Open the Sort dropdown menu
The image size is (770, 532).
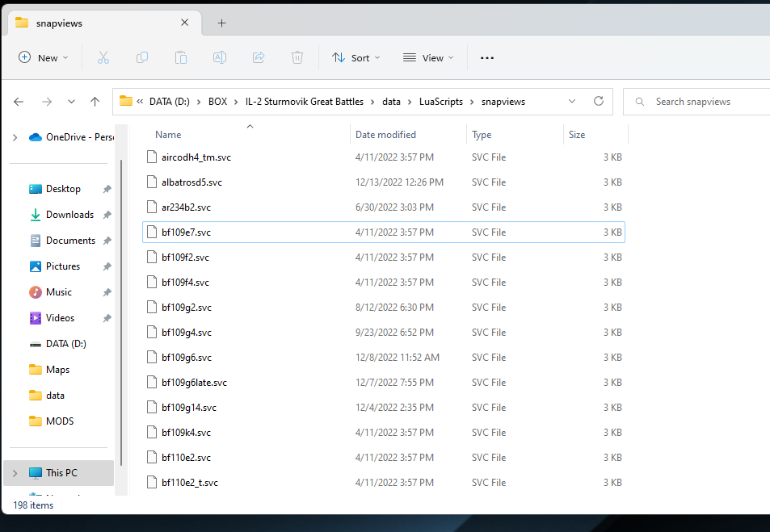(x=356, y=57)
